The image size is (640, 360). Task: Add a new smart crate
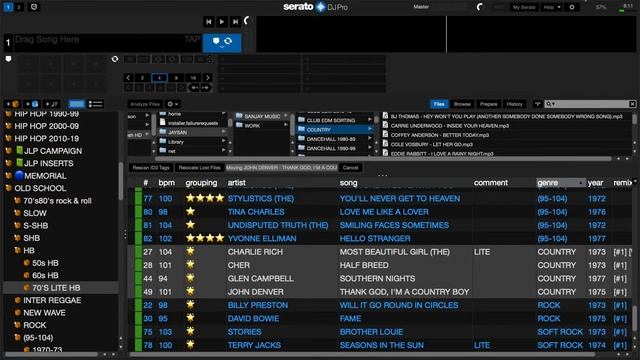31,104
